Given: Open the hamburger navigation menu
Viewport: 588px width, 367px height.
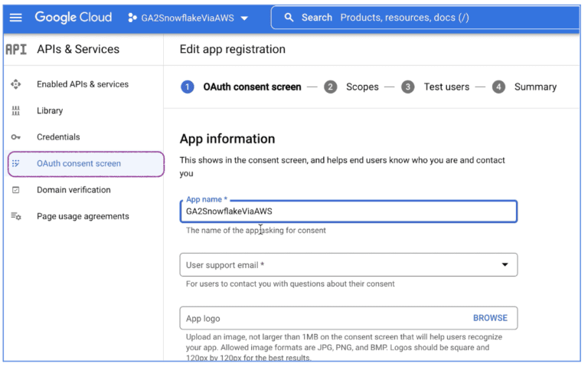Looking at the screenshot, I should [16, 18].
